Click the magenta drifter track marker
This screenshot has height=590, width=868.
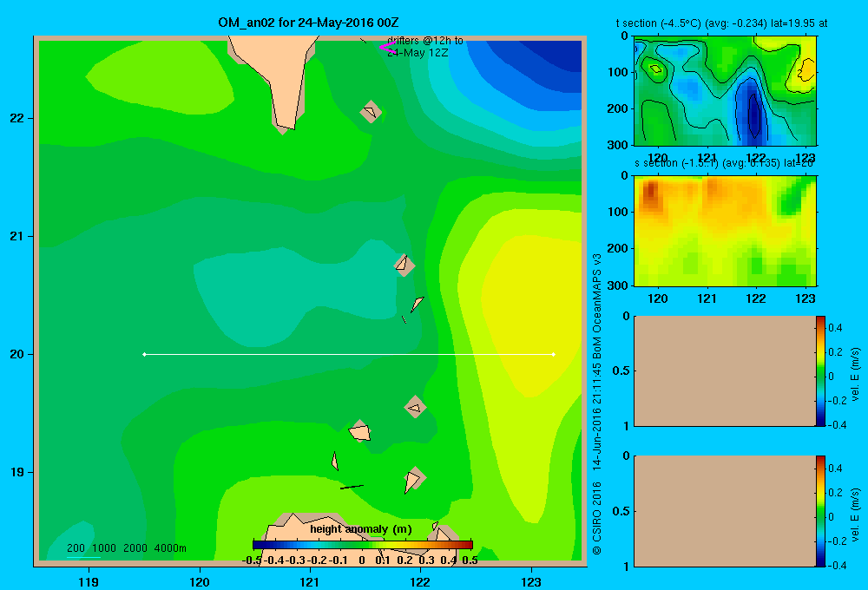point(387,48)
